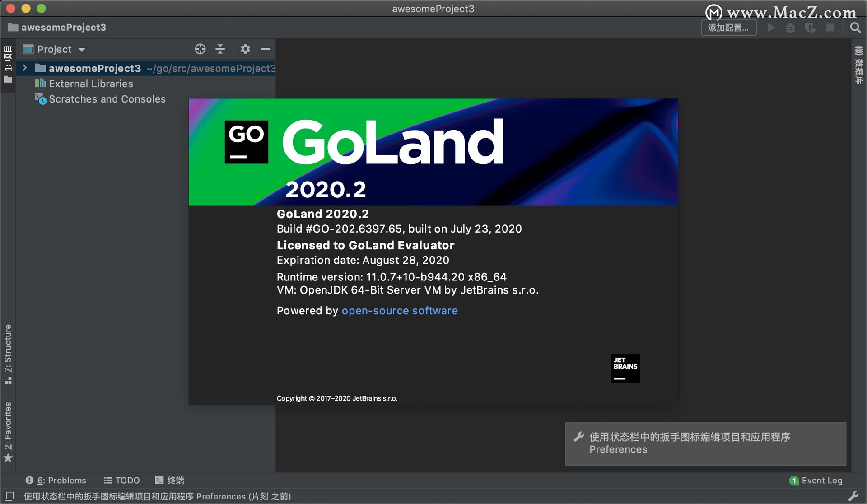Image resolution: width=867 pixels, height=504 pixels.
Task: Click the 添加配置 button in toolbar
Action: click(727, 28)
